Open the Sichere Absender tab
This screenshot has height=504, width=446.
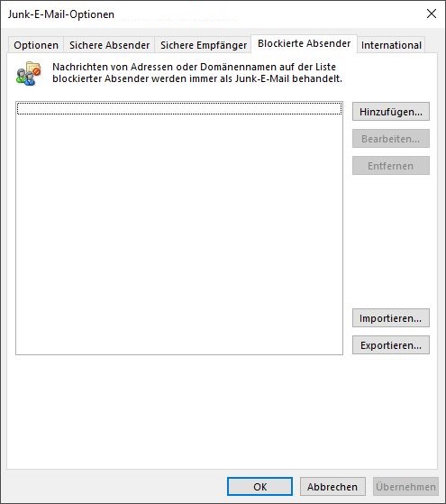(x=109, y=45)
